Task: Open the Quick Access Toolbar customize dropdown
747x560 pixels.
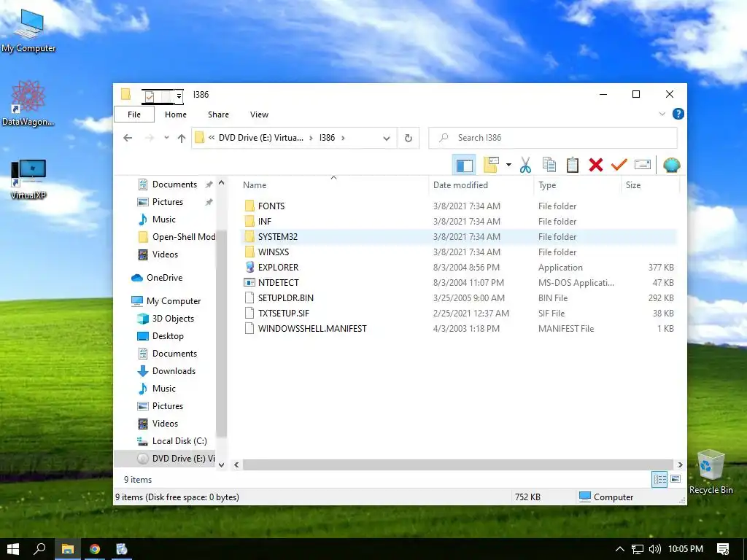Action: (x=179, y=96)
